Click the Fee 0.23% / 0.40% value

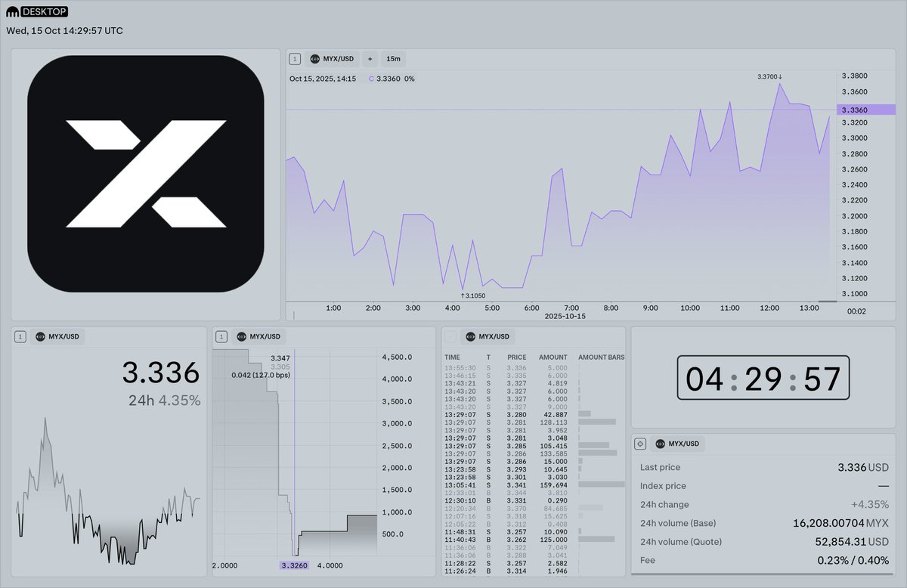click(853, 560)
